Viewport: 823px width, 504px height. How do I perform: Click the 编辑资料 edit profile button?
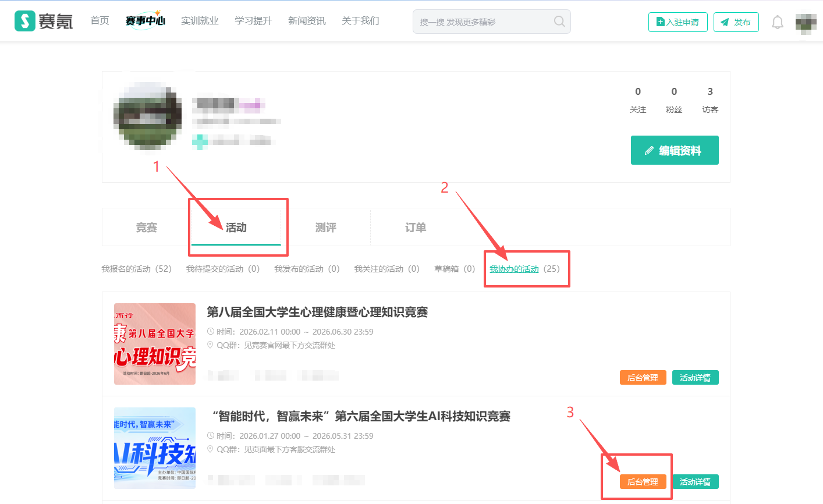pos(674,151)
